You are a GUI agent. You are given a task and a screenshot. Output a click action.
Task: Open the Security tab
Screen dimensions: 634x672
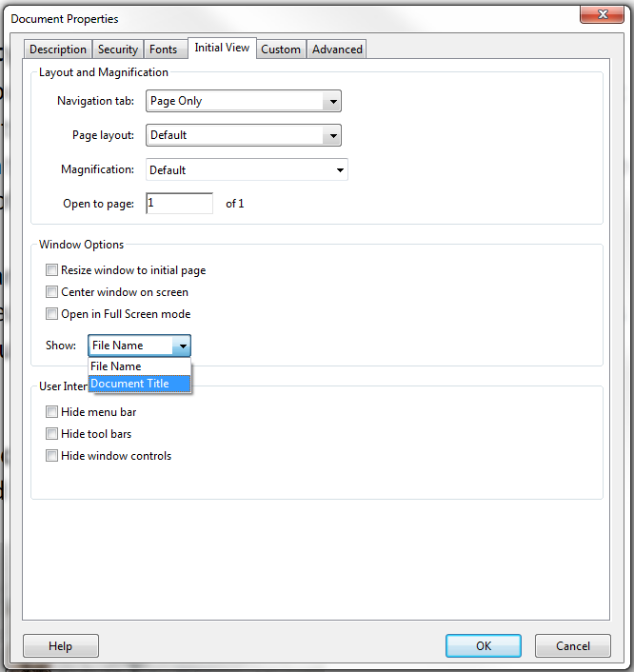[x=118, y=49]
